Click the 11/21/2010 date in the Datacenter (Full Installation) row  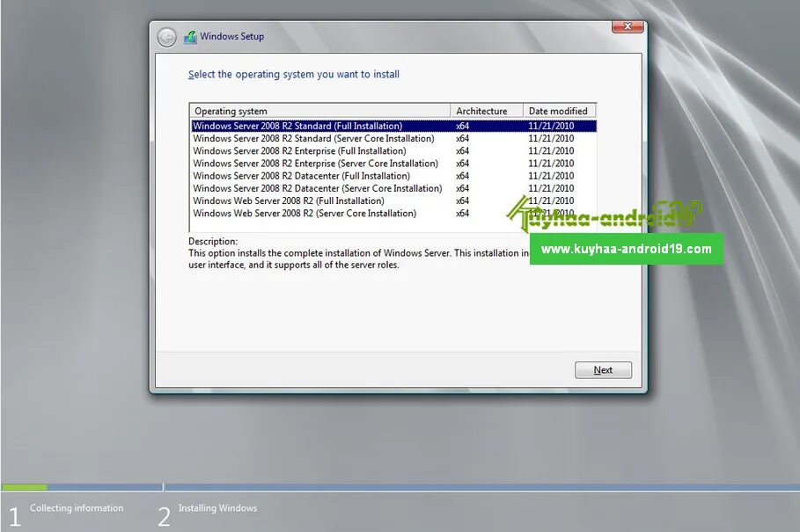click(x=551, y=176)
